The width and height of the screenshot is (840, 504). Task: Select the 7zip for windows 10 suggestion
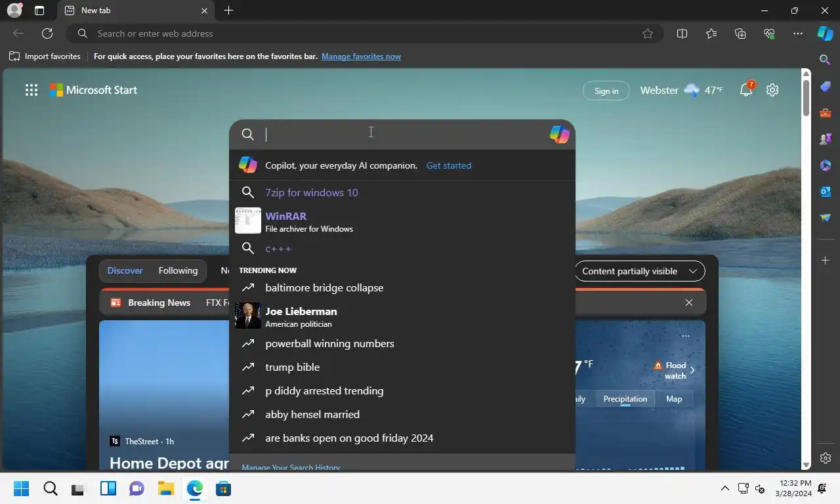402,192
